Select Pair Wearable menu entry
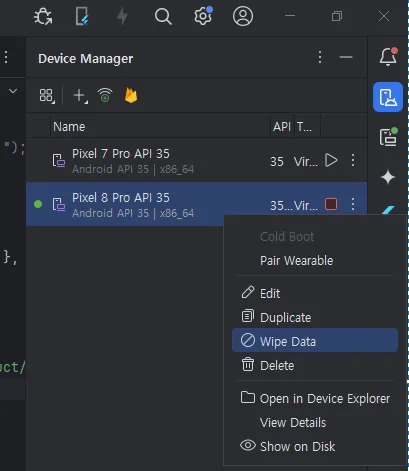This screenshot has height=471, width=409. point(315,261)
